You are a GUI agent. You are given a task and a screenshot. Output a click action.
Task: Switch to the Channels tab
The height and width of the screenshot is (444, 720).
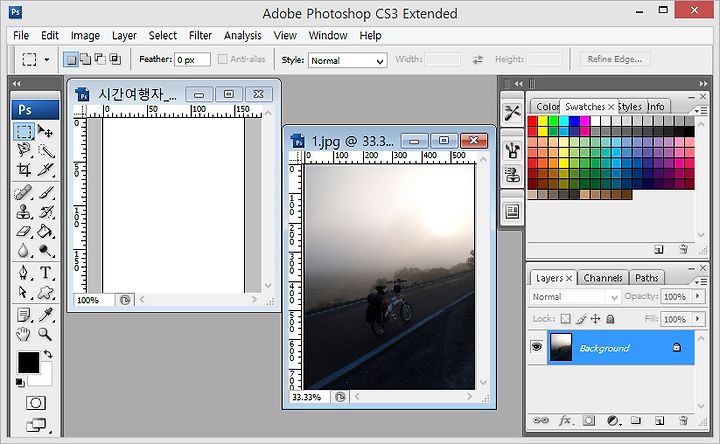point(602,278)
